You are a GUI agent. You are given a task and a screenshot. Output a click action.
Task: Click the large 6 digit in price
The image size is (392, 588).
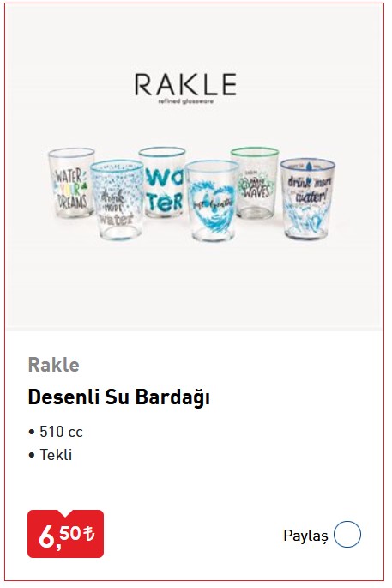pyautogui.click(x=47, y=536)
